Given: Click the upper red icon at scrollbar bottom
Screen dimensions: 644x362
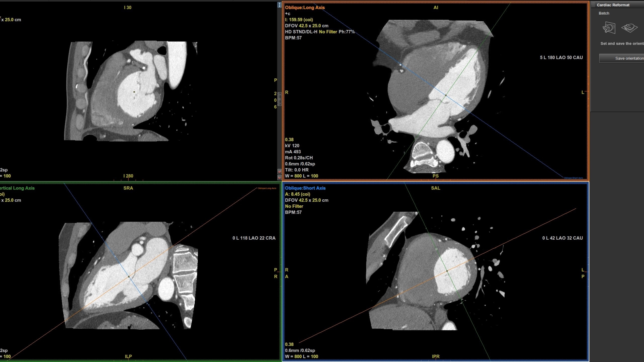Looking at the screenshot, I should [x=279, y=171].
